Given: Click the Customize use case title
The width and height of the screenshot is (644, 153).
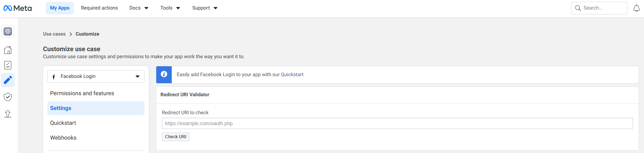Looking at the screenshot, I should [x=72, y=49].
